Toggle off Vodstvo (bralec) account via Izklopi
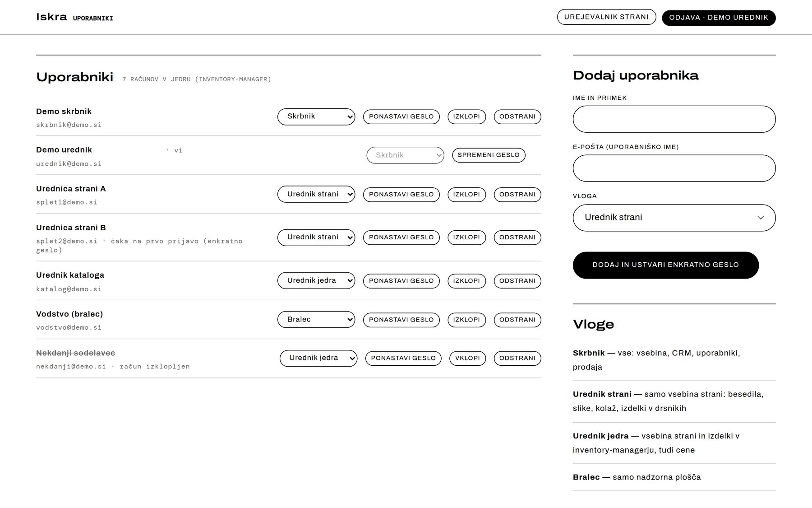The height and width of the screenshot is (508, 812). [x=466, y=320]
